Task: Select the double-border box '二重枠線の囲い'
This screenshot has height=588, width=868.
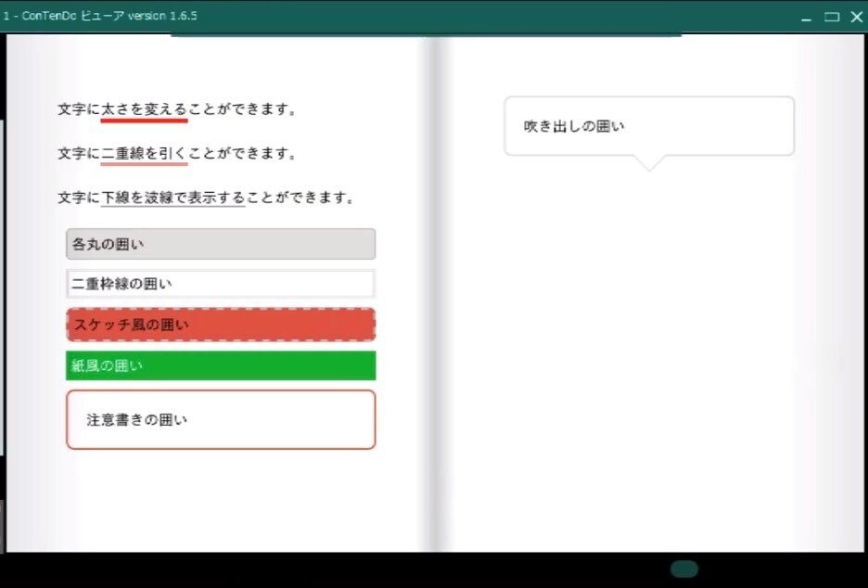Action: tap(221, 284)
